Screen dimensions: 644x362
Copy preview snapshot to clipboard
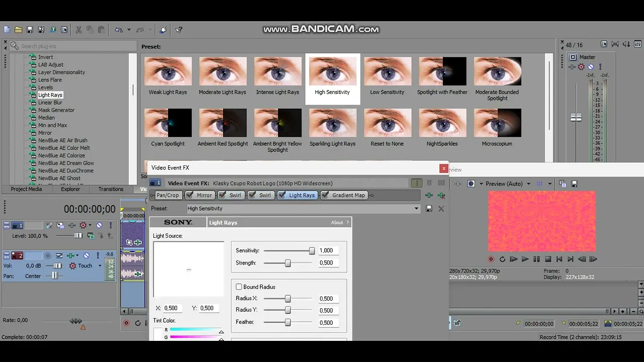click(562, 184)
